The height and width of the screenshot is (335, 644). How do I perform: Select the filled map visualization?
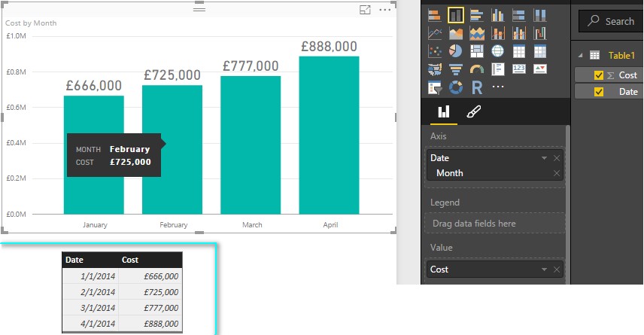(435, 69)
